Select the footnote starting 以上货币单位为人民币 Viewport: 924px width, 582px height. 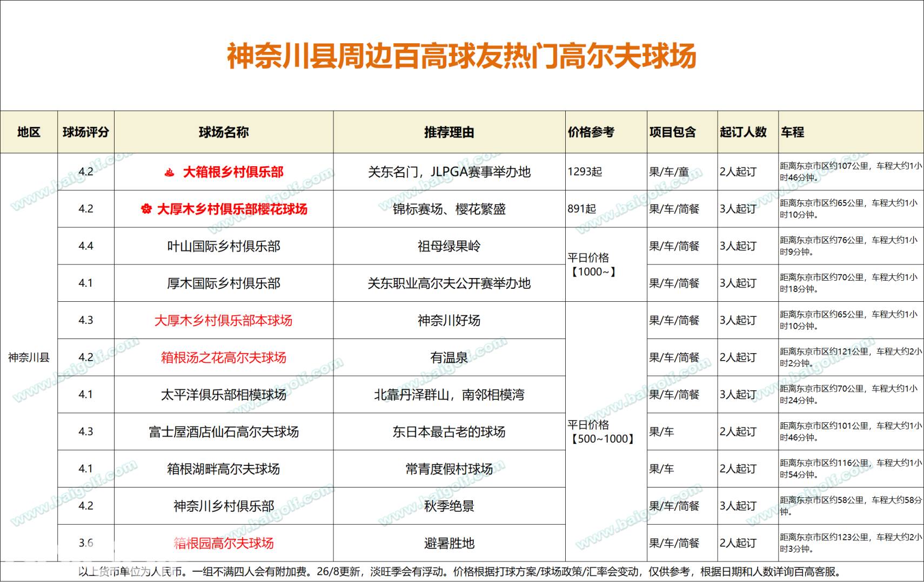click(460, 572)
